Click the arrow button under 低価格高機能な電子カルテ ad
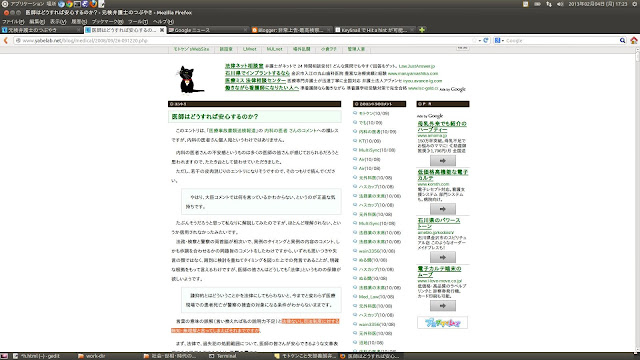Viewport: 640px width, 360px height. (x=442, y=209)
